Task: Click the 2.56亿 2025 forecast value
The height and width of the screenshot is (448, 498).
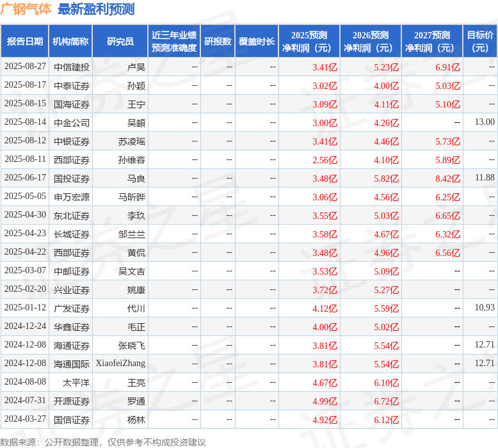Action: pos(325,160)
